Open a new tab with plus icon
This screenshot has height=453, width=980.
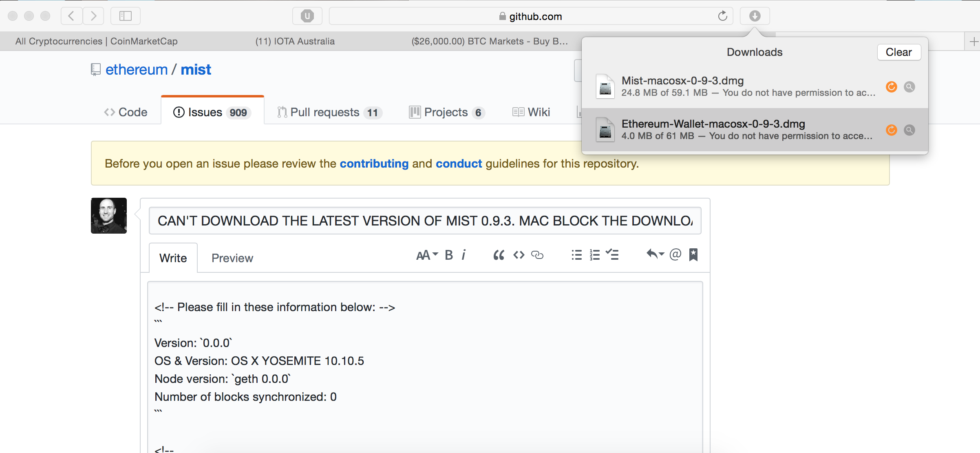[973, 41]
